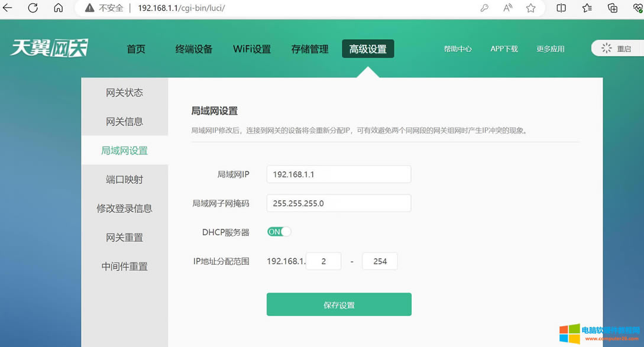Switch to WiFi设置 tab
The height and width of the screenshot is (347, 644).
click(x=252, y=49)
